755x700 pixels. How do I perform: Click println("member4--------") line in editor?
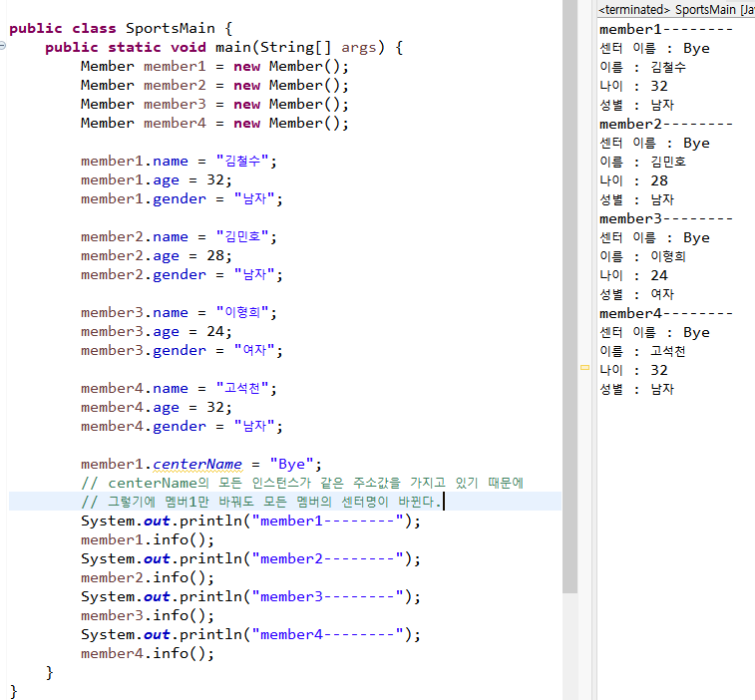(x=250, y=634)
